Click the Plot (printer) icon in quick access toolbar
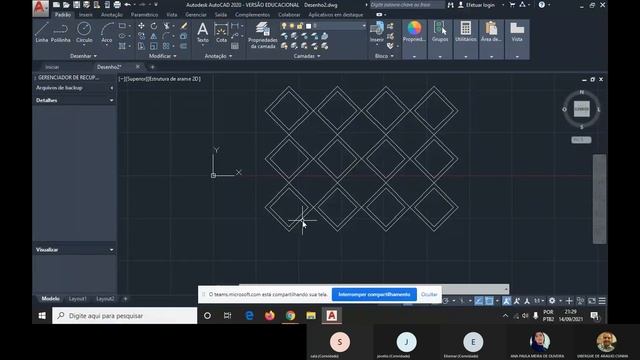This screenshot has width=640, height=360. coord(117,5)
